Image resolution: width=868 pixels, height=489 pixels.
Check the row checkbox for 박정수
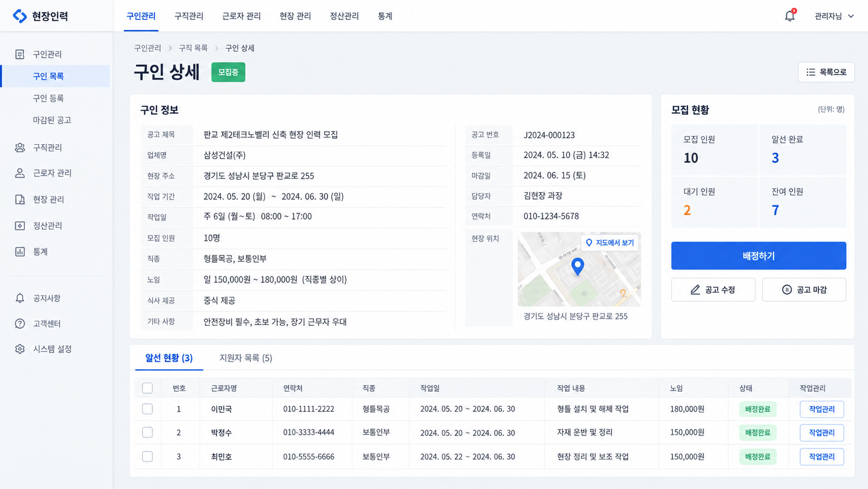[147, 432]
